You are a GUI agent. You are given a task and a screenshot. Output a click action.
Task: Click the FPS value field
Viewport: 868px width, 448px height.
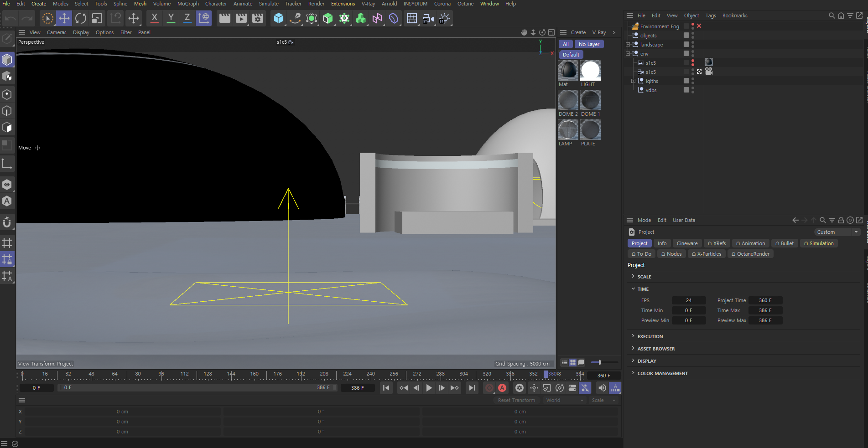689,300
